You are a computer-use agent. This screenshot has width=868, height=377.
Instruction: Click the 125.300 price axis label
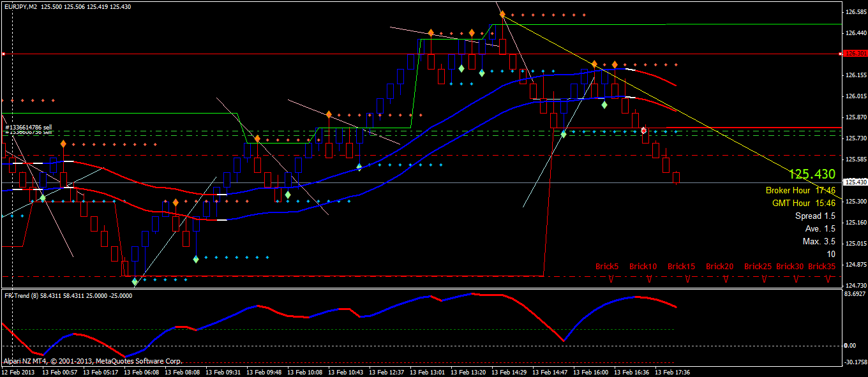pos(856,201)
